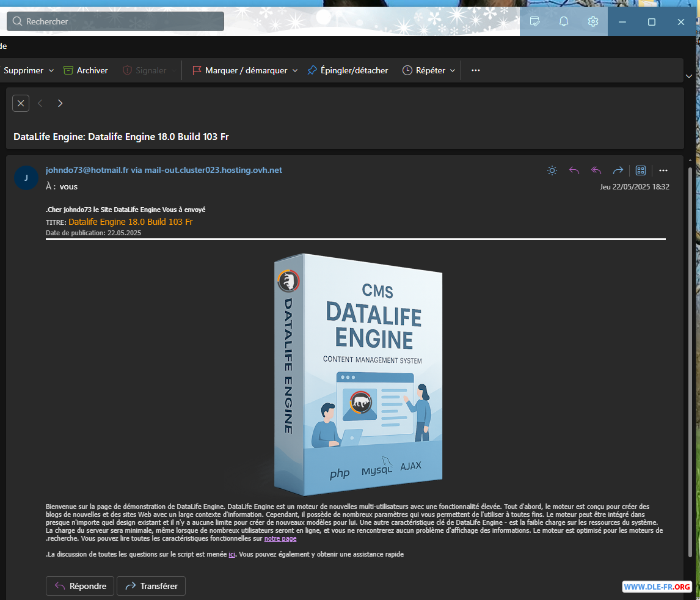The height and width of the screenshot is (600, 700).
Task: Click the reply arrow icon in header
Action: pos(574,170)
